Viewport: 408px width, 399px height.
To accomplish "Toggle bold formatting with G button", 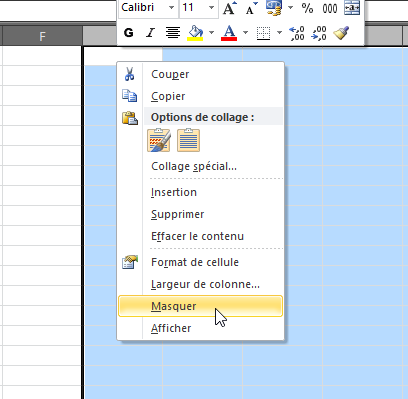I will [x=129, y=33].
